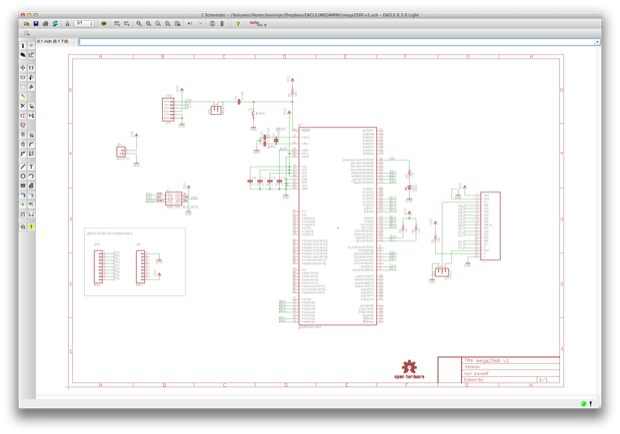The height and width of the screenshot is (434, 620).
Task: Select the Paste tool
Action: pyautogui.click(x=23, y=96)
